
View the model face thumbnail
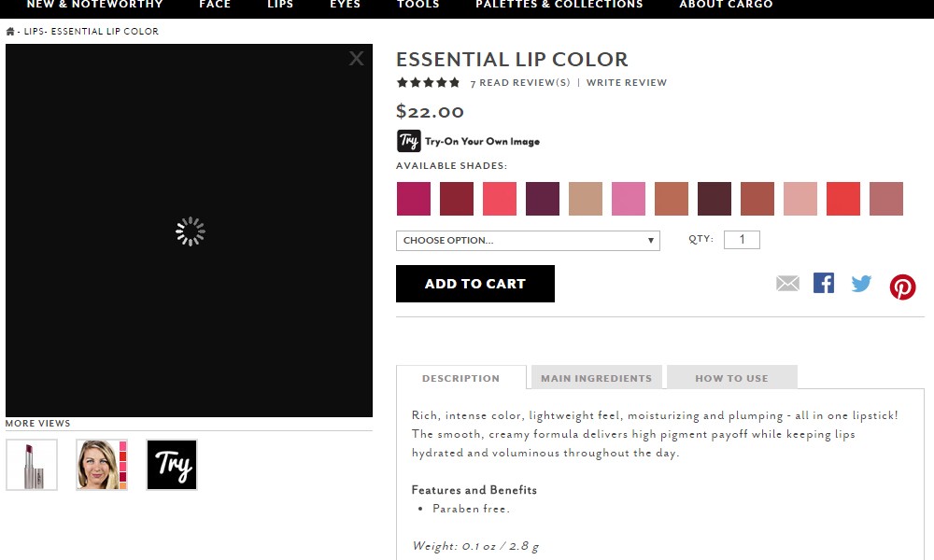pyautogui.click(x=102, y=465)
